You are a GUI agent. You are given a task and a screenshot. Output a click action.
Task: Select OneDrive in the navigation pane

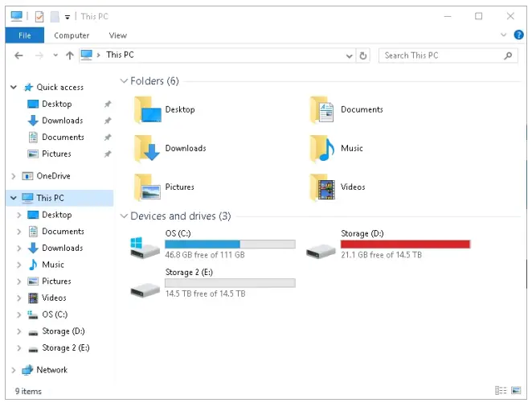click(53, 176)
